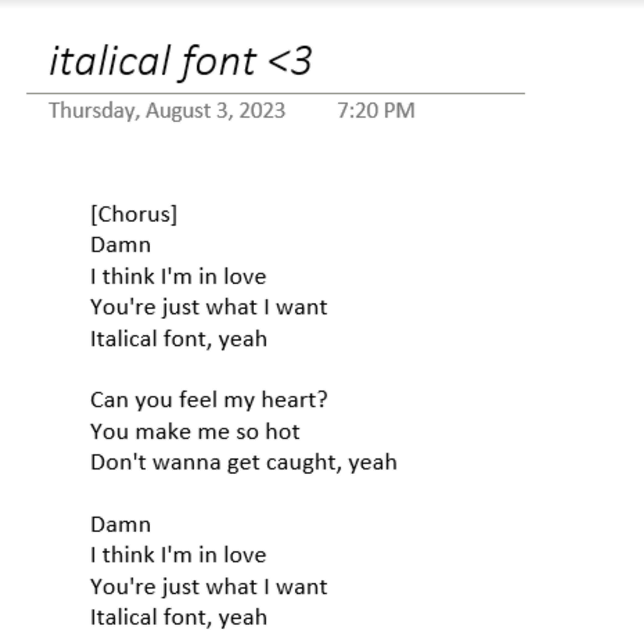Click the second "Damn" line

tap(120, 525)
